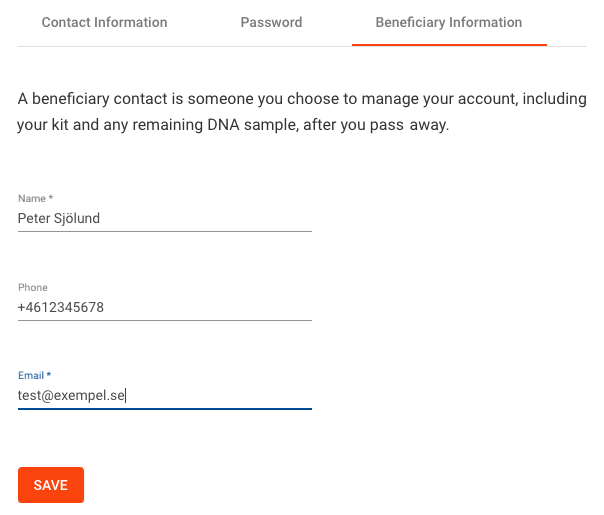The image size is (604, 515).
Task: Click the SAVE button
Action: pyautogui.click(x=51, y=485)
